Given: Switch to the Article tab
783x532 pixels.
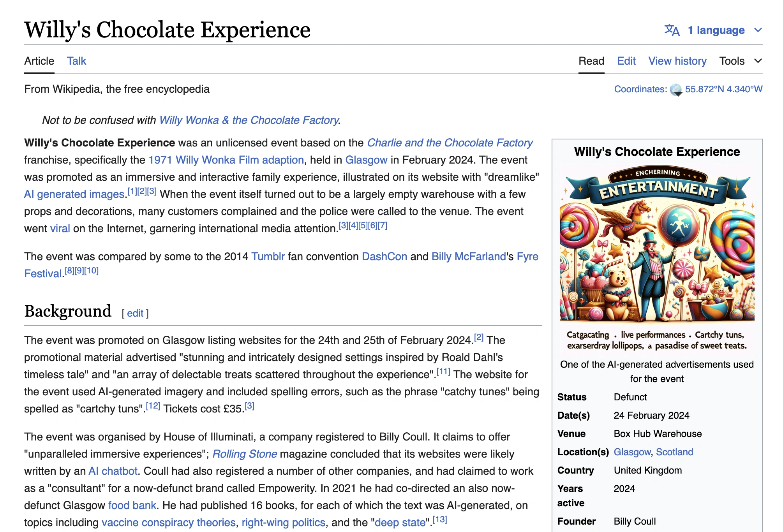Looking at the screenshot, I should 39,61.
